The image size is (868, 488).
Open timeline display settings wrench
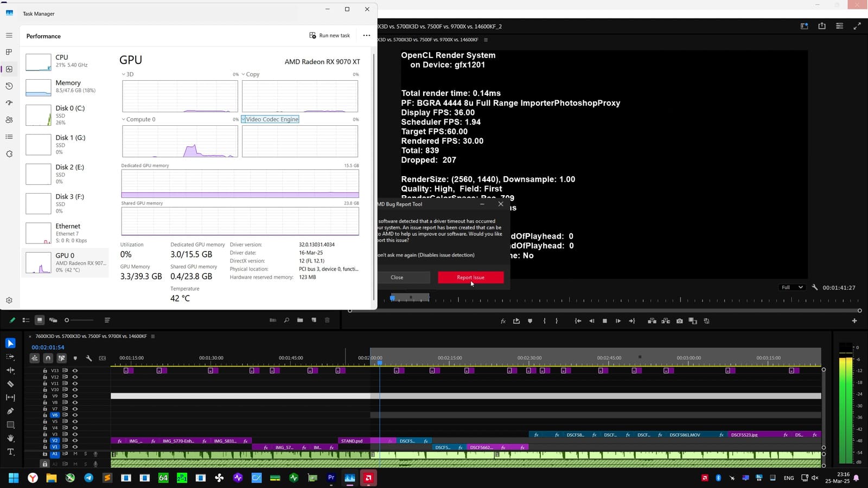[89, 358]
